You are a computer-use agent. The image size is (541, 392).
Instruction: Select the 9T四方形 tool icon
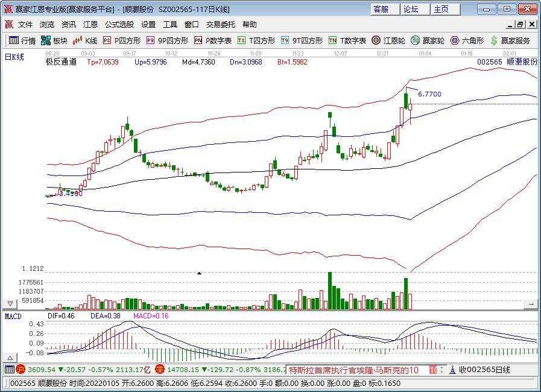[285, 40]
